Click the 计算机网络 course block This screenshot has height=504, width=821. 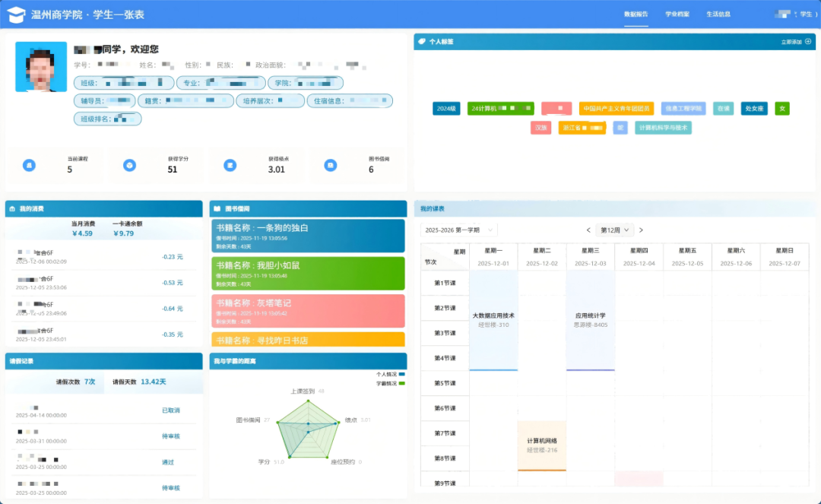pyautogui.click(x=542, y=445)
